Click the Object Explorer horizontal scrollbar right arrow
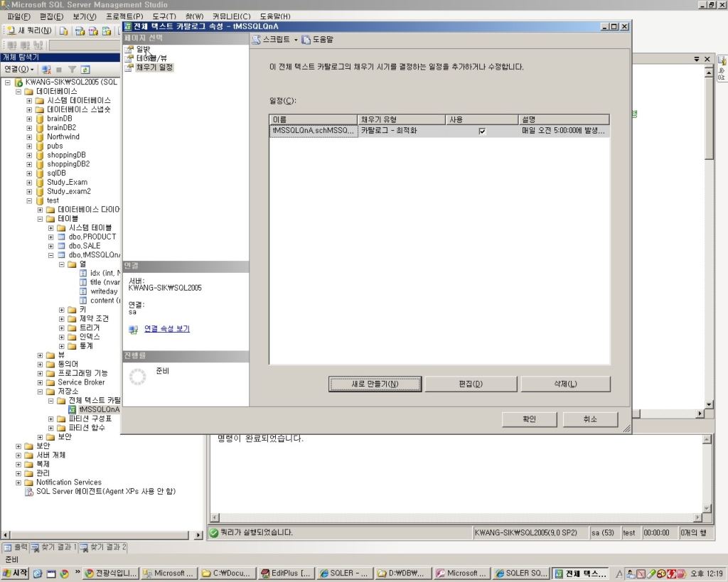 198,535
